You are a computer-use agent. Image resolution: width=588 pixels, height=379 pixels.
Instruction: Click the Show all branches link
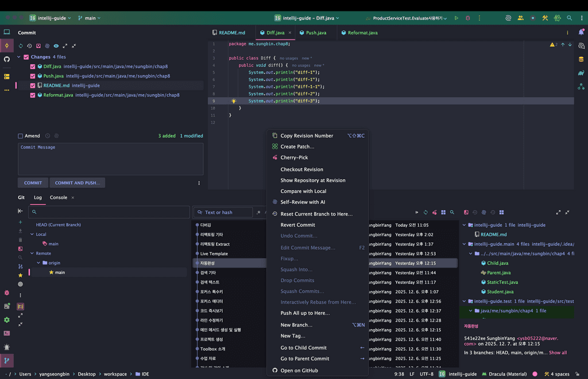click(558, 353)
